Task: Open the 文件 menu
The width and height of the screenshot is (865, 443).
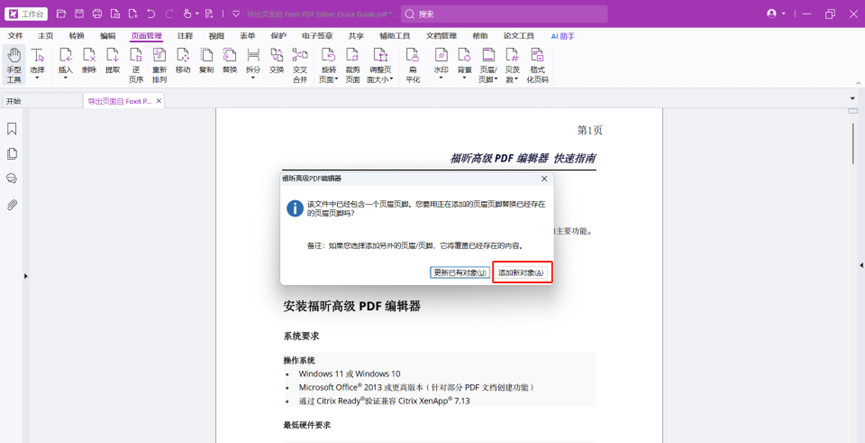Action: click(x=15, y=36)
